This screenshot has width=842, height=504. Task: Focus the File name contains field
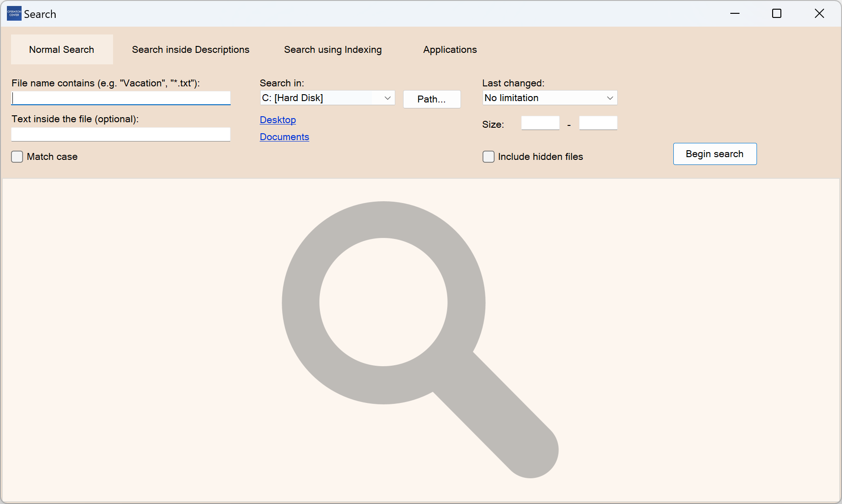tap(121, 98)
